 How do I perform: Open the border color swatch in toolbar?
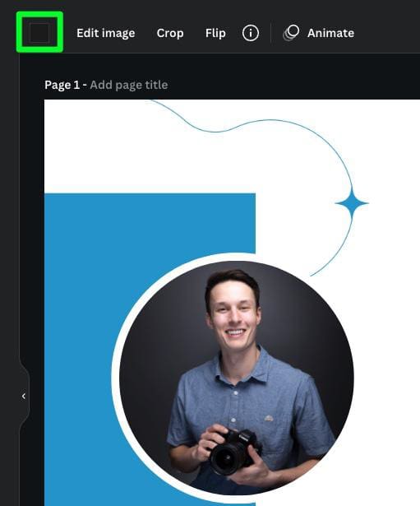39,33
